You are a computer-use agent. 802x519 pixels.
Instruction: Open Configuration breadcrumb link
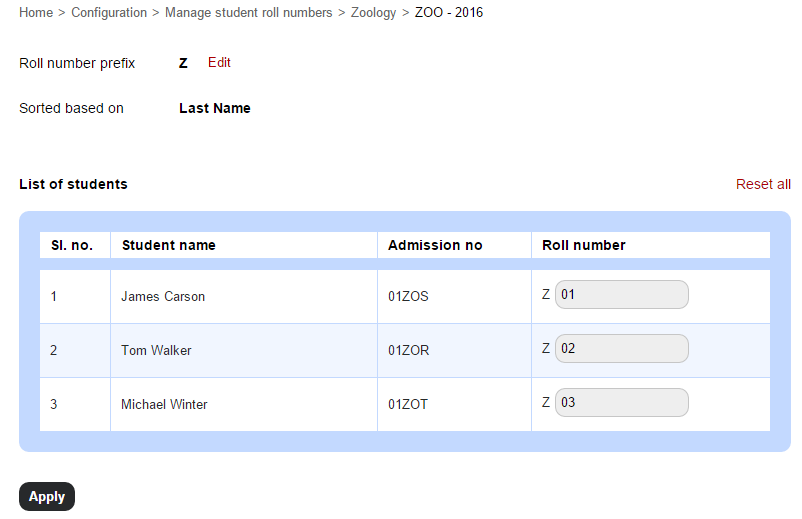(x=109, y=12)
